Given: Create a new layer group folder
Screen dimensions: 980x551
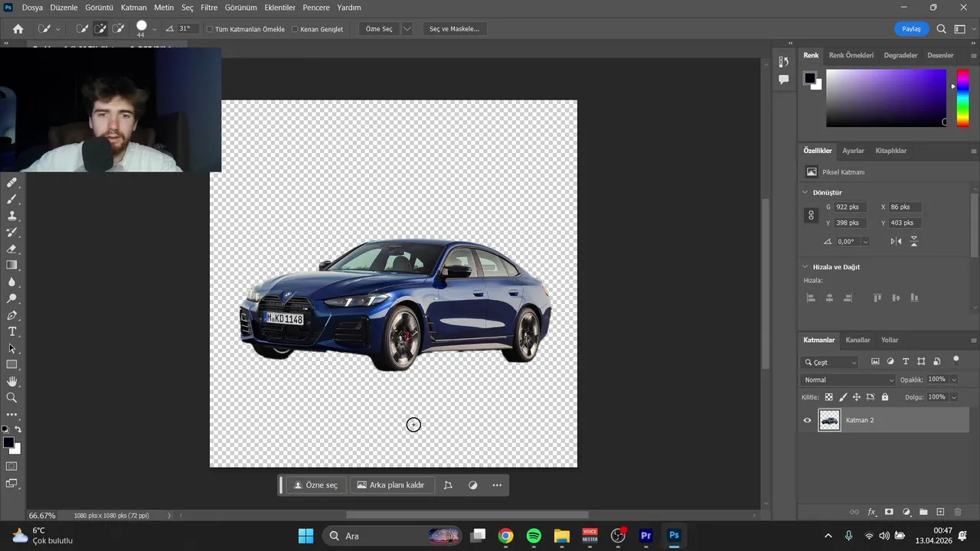Looking at the screenshot, I should [x=923, y=512].
